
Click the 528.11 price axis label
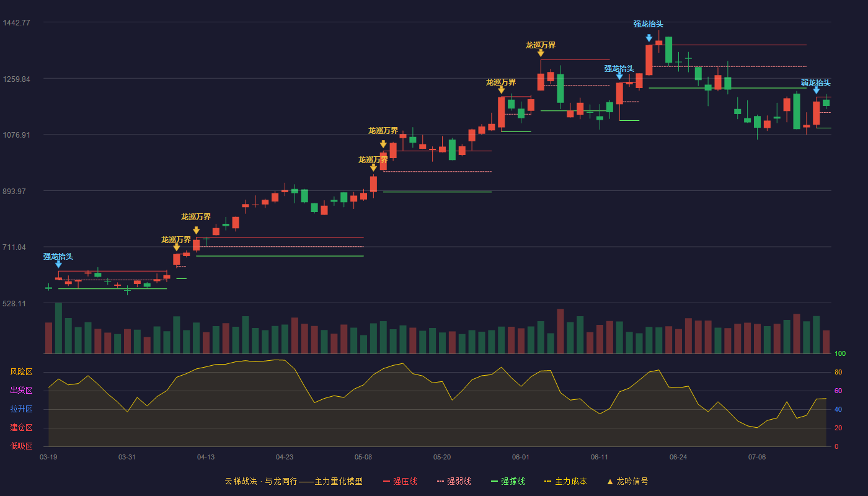(14, 304)
